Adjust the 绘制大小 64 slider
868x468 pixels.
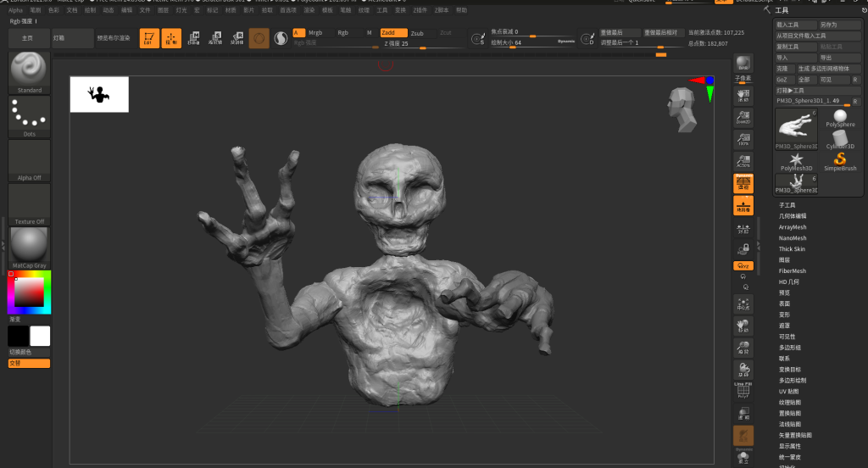531,43
